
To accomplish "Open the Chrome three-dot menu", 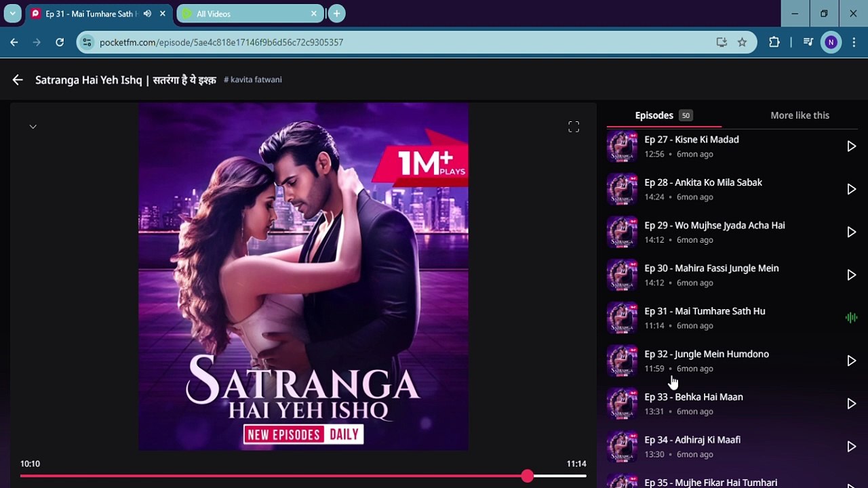I will coord(853,42).
